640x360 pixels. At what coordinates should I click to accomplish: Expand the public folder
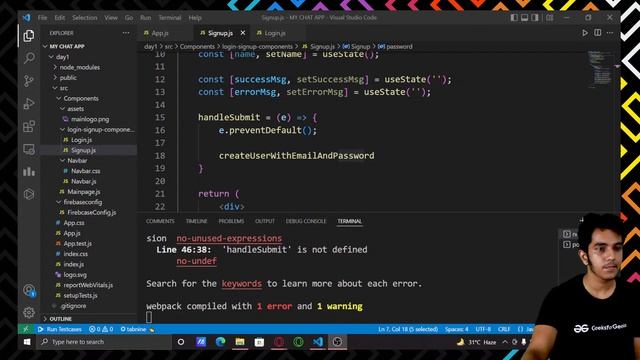(68, 78)
